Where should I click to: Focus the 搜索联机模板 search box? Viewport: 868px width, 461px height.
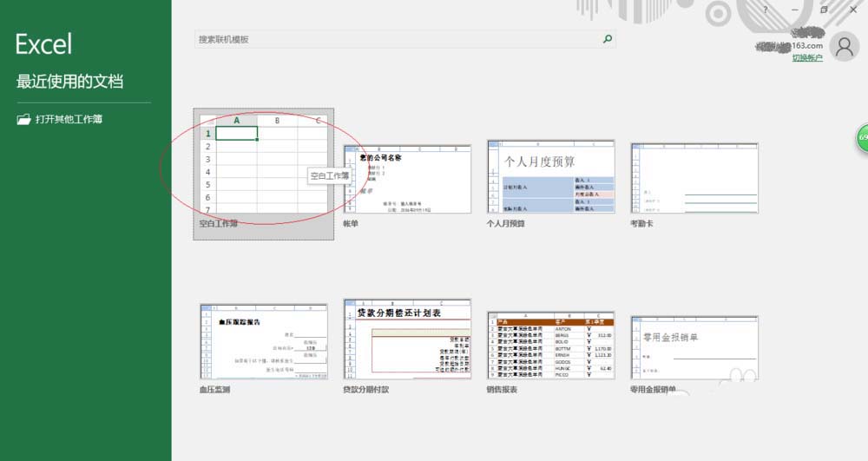coord(398,39)
